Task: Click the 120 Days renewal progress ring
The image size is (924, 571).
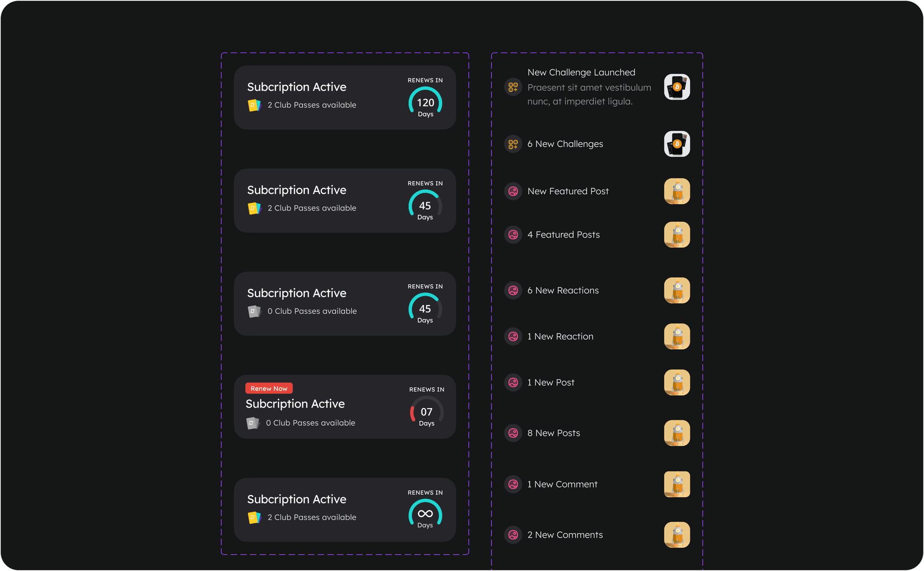Action: 425,102
